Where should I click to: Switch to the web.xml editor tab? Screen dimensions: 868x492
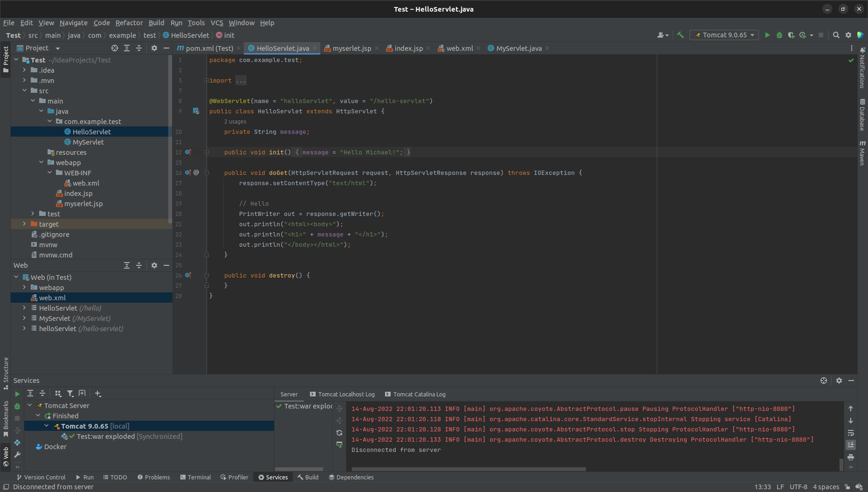tap(459, 49)
